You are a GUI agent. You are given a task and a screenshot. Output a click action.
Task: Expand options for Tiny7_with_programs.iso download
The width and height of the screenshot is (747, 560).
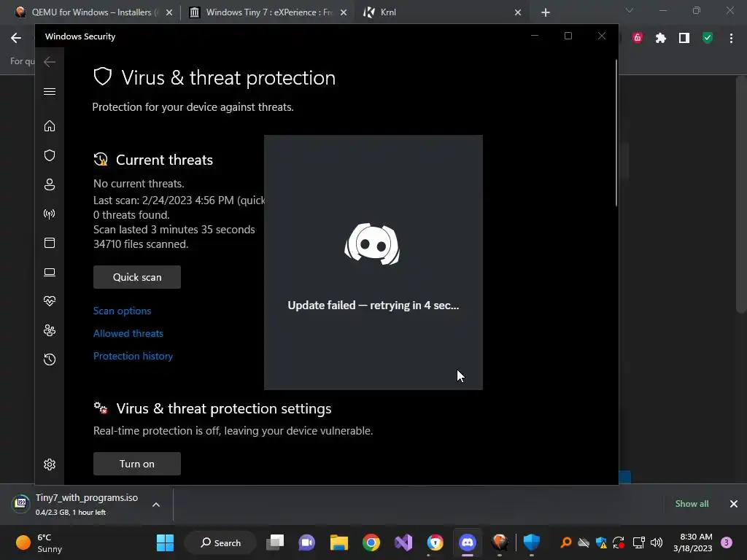coord(156,505)
